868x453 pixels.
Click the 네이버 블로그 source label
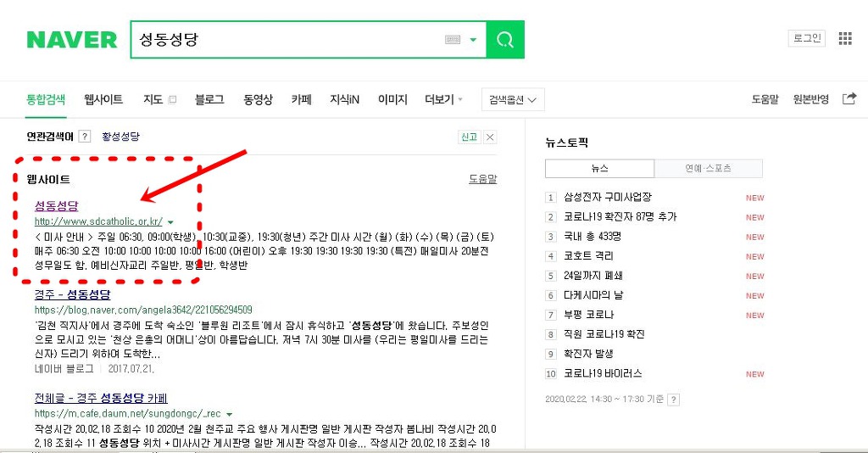click(64, 369)
